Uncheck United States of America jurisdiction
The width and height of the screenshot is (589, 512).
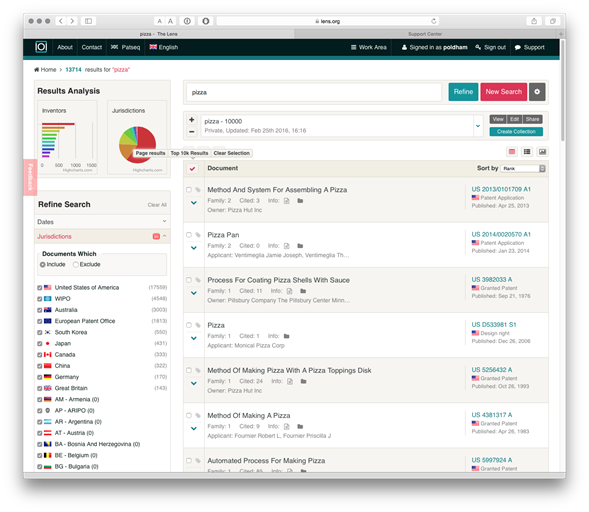(39, 288)
